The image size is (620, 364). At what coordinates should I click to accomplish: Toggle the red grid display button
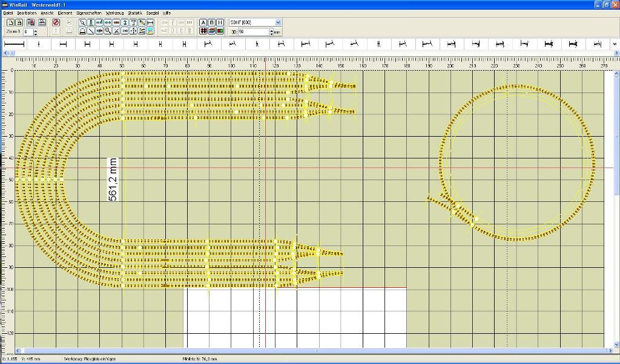click(203, 31)
